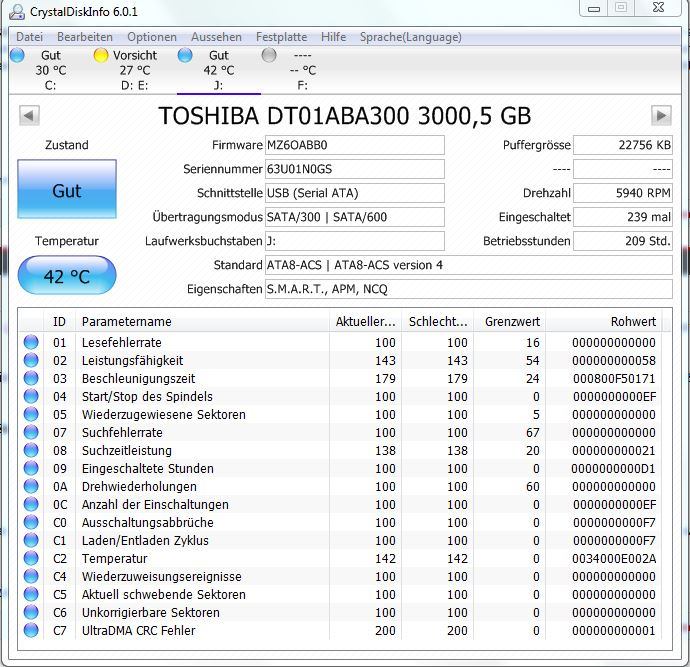Click the Rohwert column header
The height and width of the screenshot is (667, 690).
(x=603, y=322)
